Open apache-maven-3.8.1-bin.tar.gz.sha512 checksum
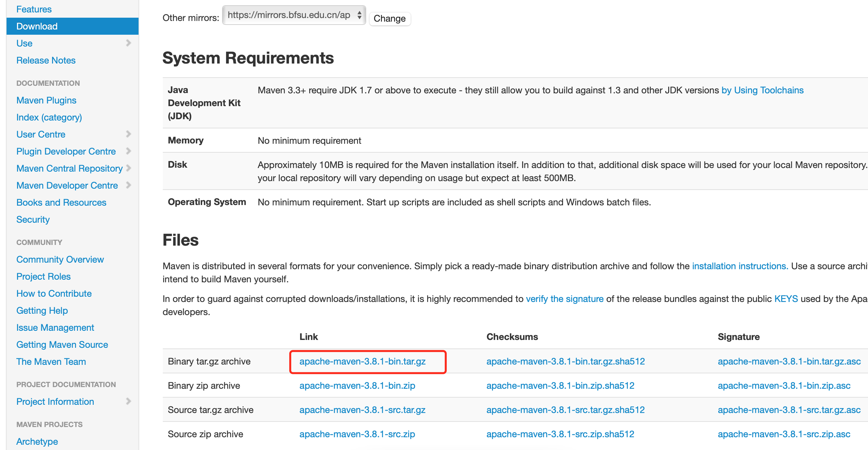The image size is (868, 450). [x=565, y=362]
